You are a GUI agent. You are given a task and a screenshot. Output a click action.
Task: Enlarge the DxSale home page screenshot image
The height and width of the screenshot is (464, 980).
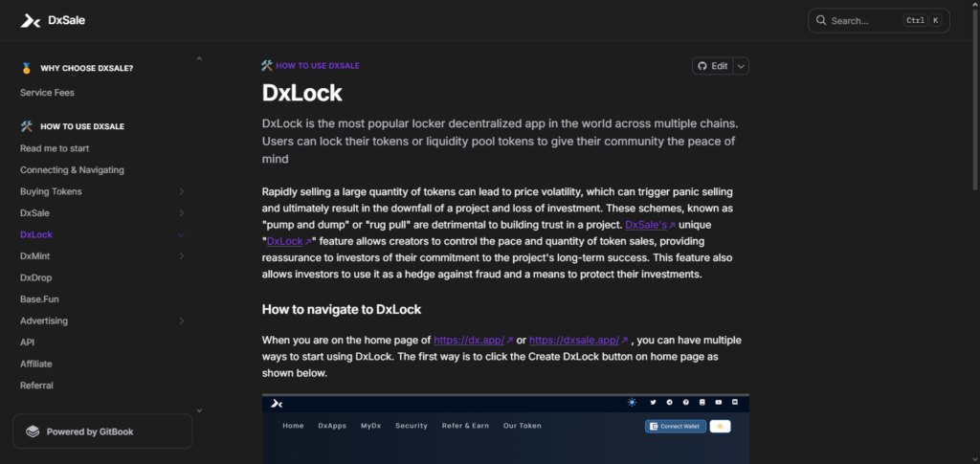(x=505, y=429)
